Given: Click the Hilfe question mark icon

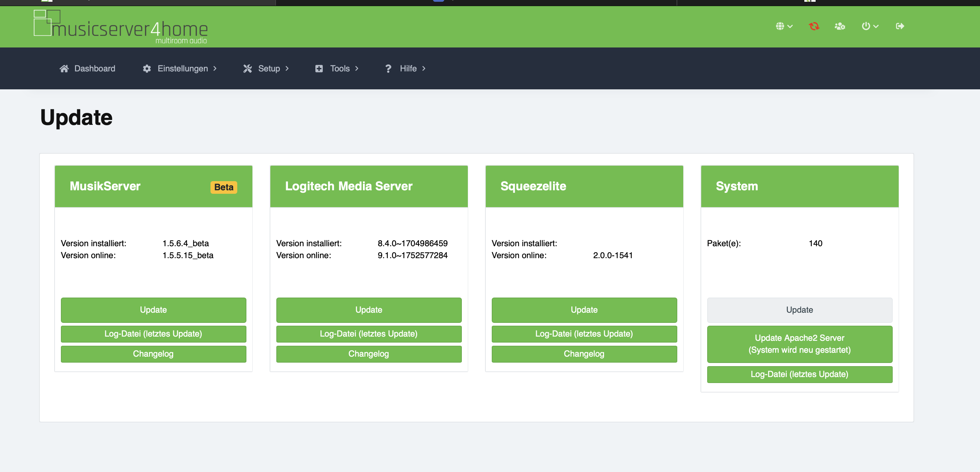Looking at the screenshot, I should click(x=388, y=68).
